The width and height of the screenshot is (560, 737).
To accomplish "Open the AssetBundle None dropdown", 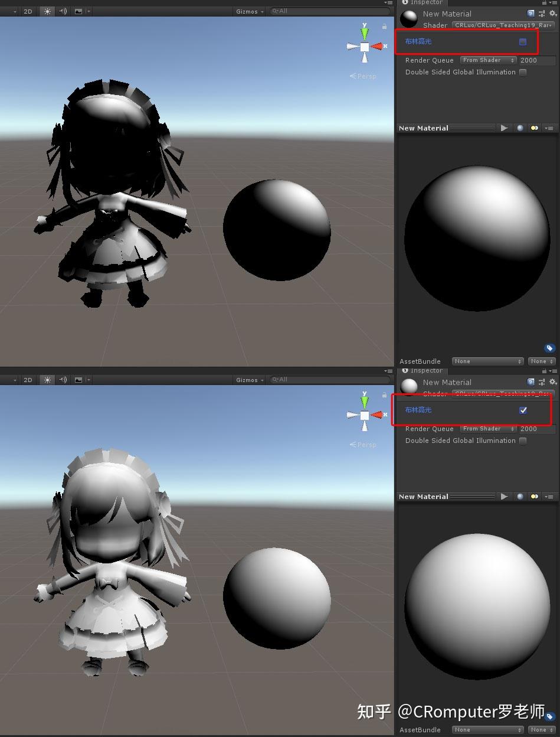I will [487, 361].
